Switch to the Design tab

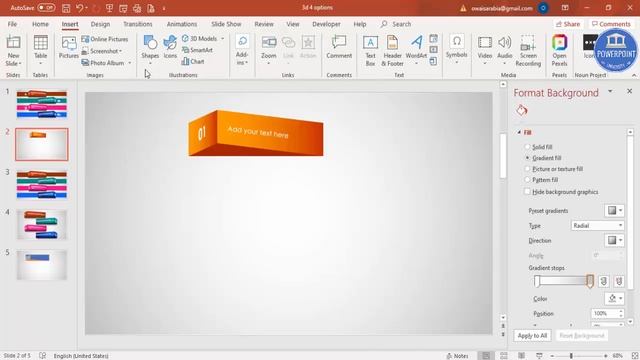100,24
